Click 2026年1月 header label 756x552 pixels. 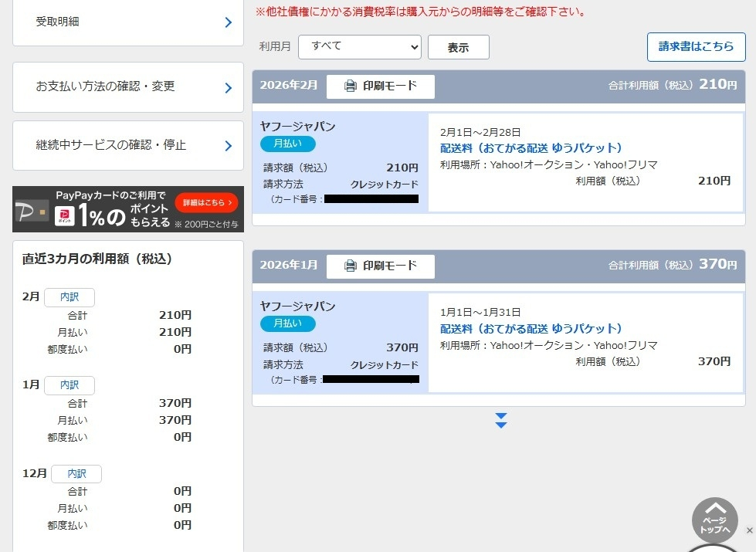click(x=289, y=265)
